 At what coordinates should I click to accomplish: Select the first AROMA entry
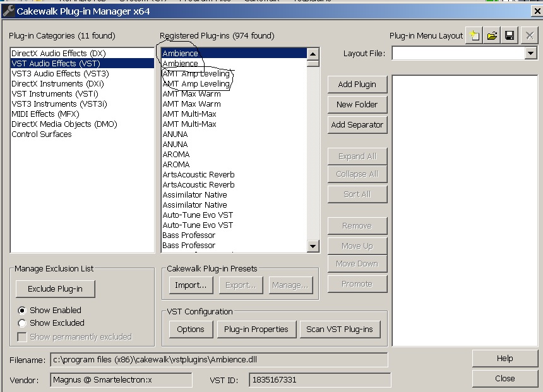(234, 155)
